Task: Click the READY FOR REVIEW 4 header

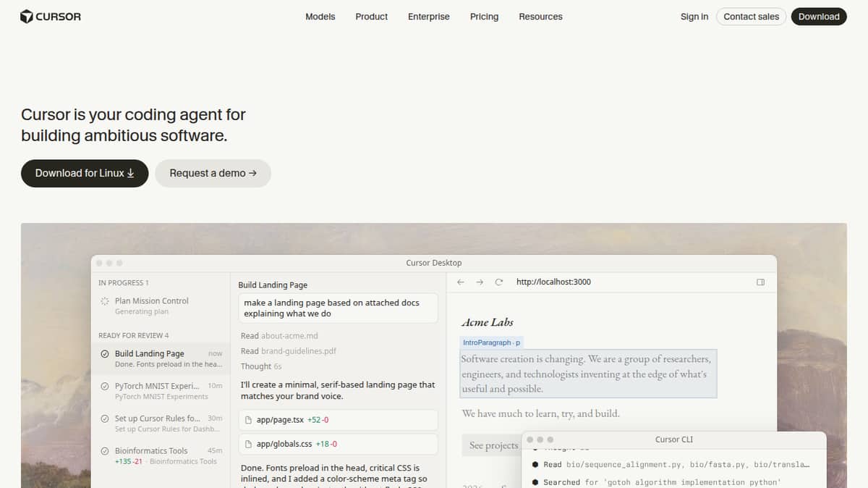Action: (134, 335)
